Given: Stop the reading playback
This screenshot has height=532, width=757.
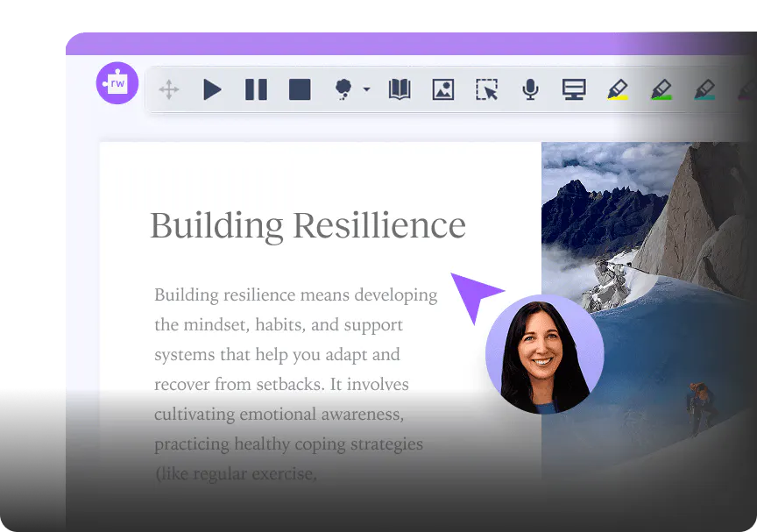Looking at the screenshot, I should pos(300,89).
